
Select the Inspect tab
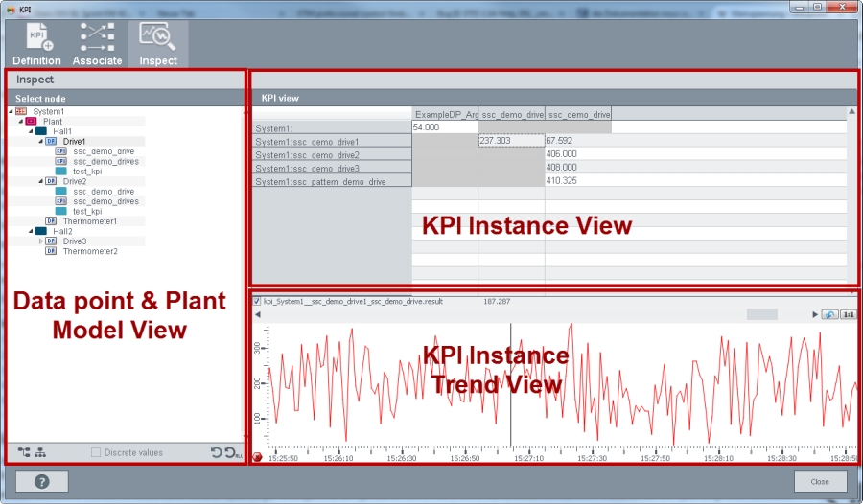[158, 44]
